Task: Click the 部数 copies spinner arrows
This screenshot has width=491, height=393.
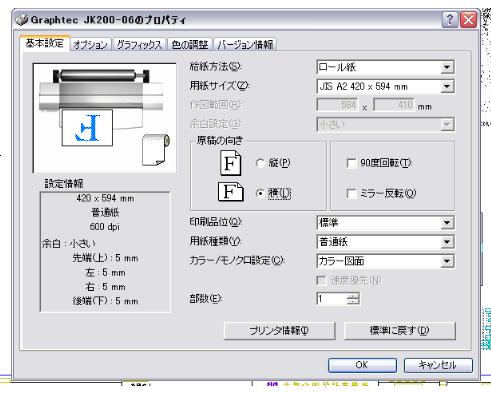Action: point(353,299)
